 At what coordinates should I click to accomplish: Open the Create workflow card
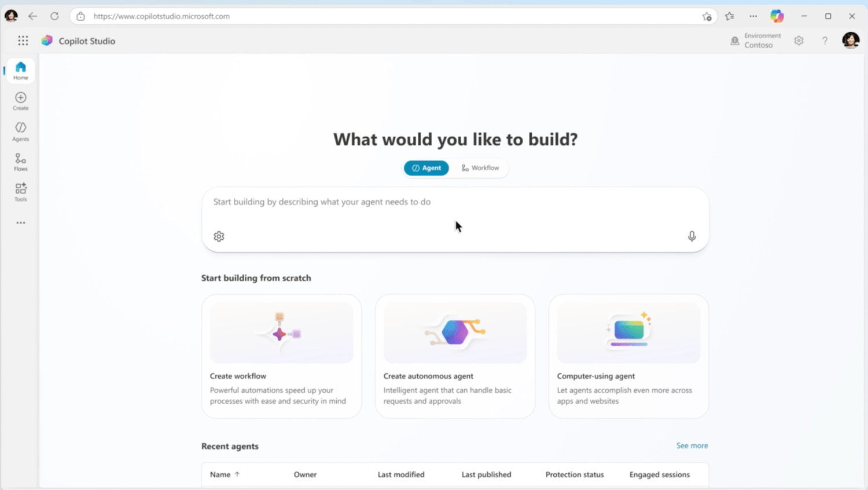tap(281, 356)
